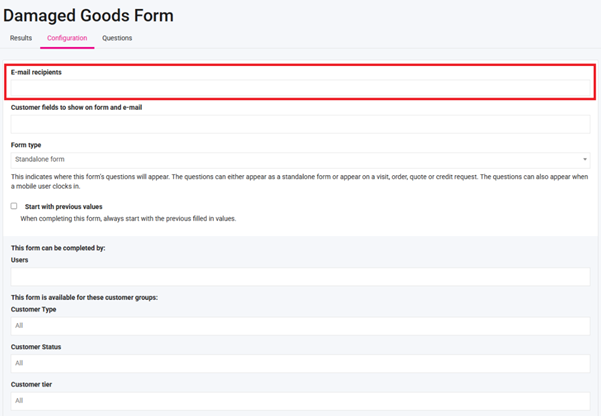
Task: Click the Start with previous values label
Action: pos(63,206)
